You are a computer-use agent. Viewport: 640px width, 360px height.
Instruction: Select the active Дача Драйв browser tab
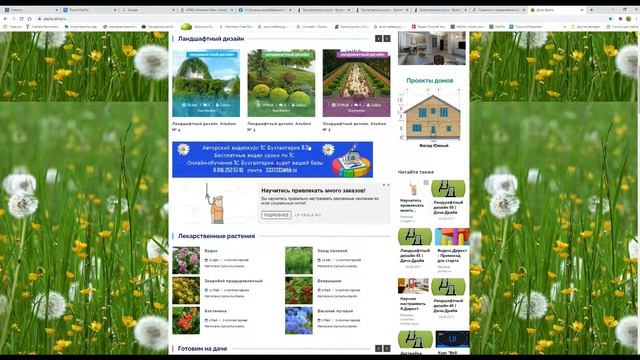click(x=557, y=9)
